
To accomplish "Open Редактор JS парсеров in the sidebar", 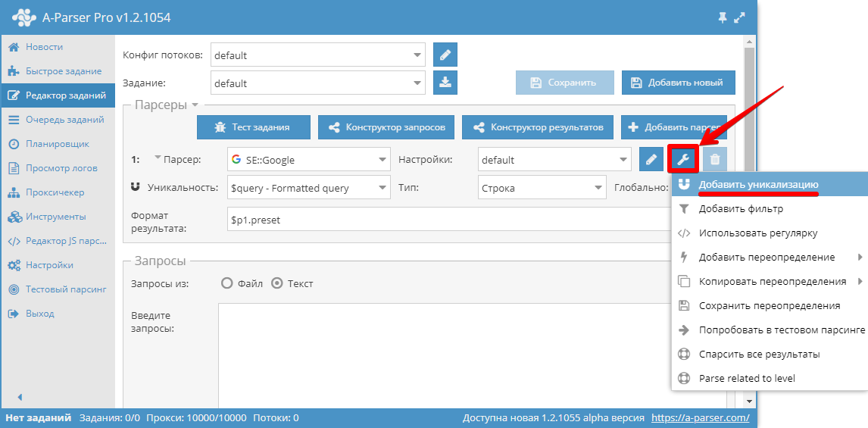I will 58,241.
